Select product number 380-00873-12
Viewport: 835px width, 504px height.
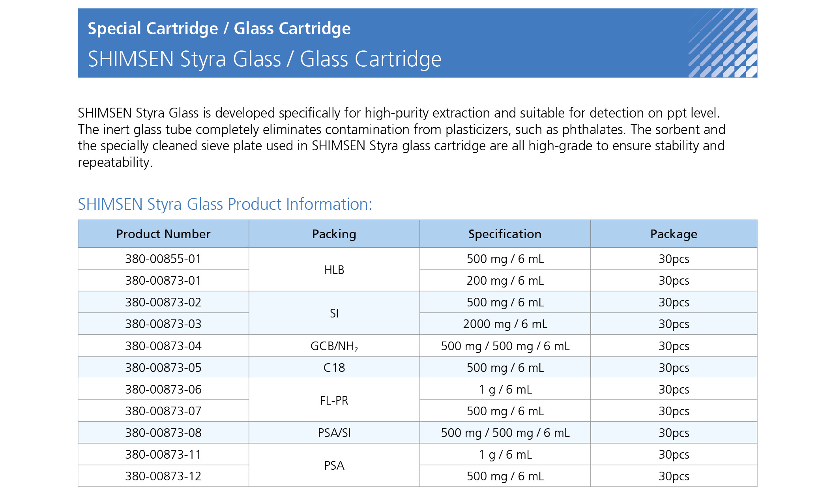(x=163, y=476)
